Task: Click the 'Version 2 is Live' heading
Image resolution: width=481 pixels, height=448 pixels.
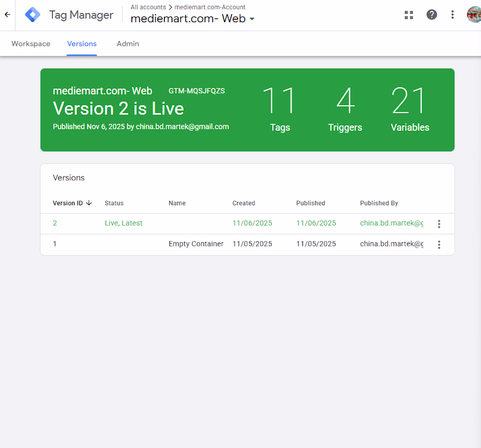Action: point(118,109)
